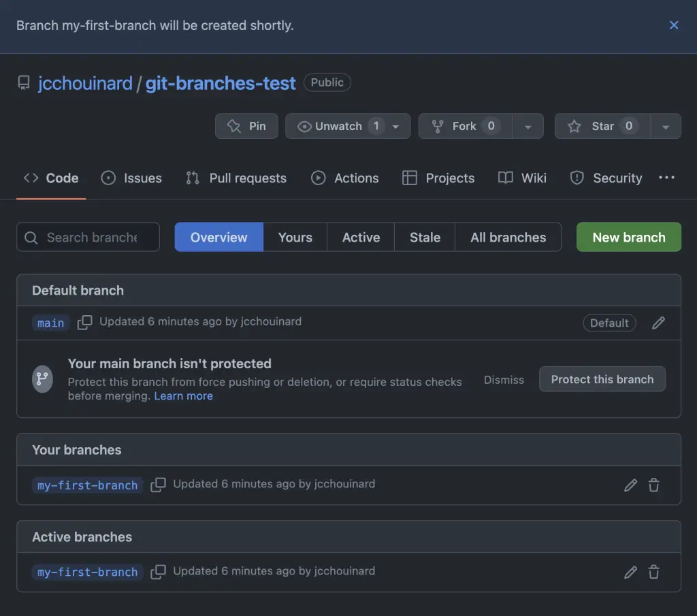The width and height of the screenshot is (697, 616).
Task: Click the Default badge on main branch
Action: coord(609,323)
